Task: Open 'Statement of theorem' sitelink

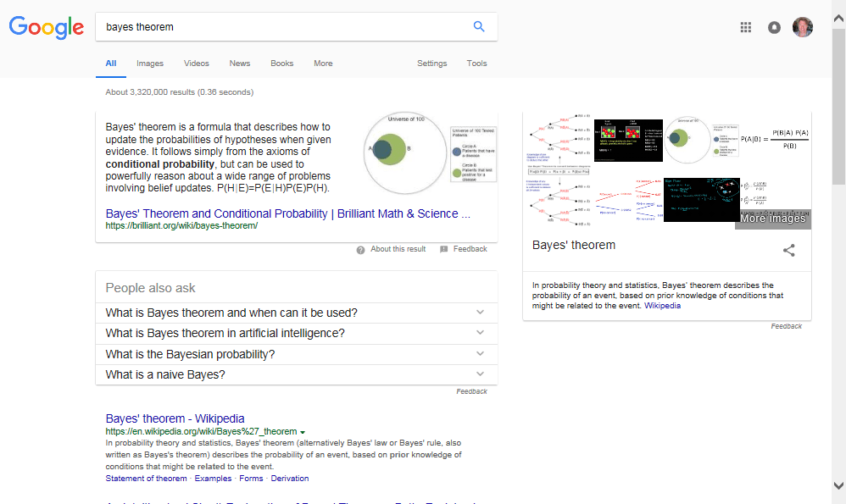Action: pyautogui.click(x=146, y=478)
